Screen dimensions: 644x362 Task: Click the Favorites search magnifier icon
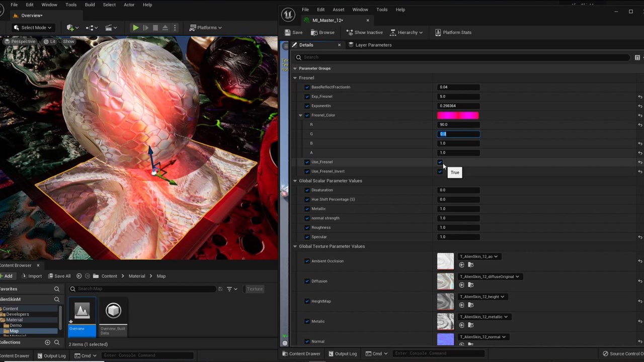tap(57, 289)
